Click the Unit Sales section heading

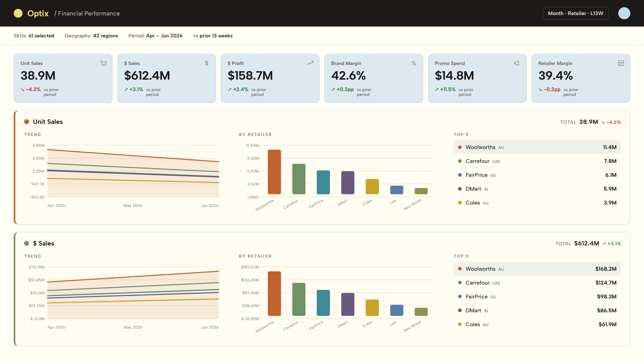[x=48, y=122]
